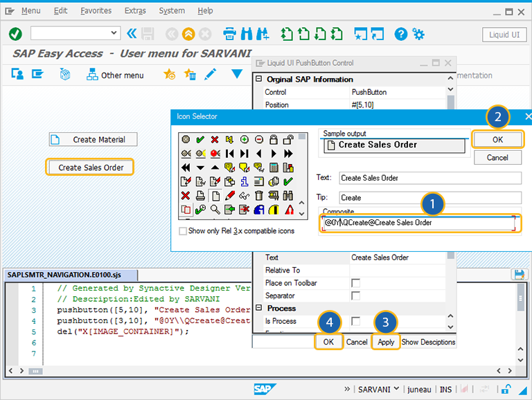Select the padlock locked icon in grid
The width and height of the screenshot is (532, 400).
tap(274, 139)
